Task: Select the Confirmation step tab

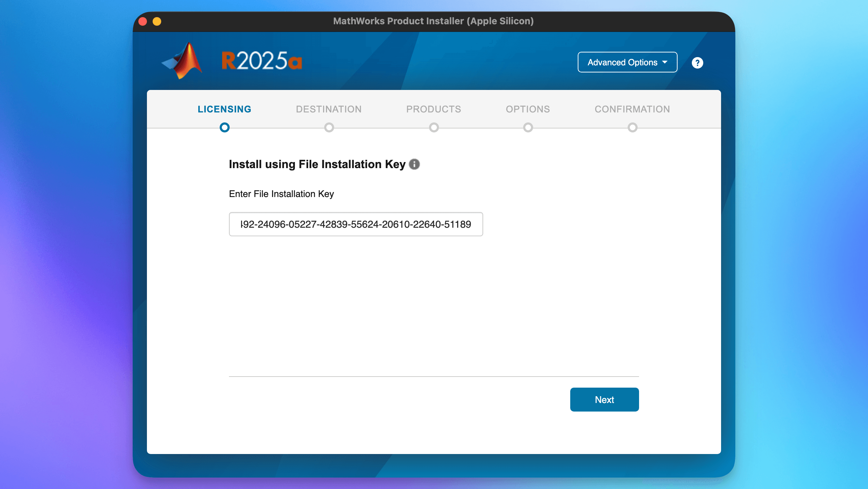Action: pyautogui.click(x=632, y=109)
